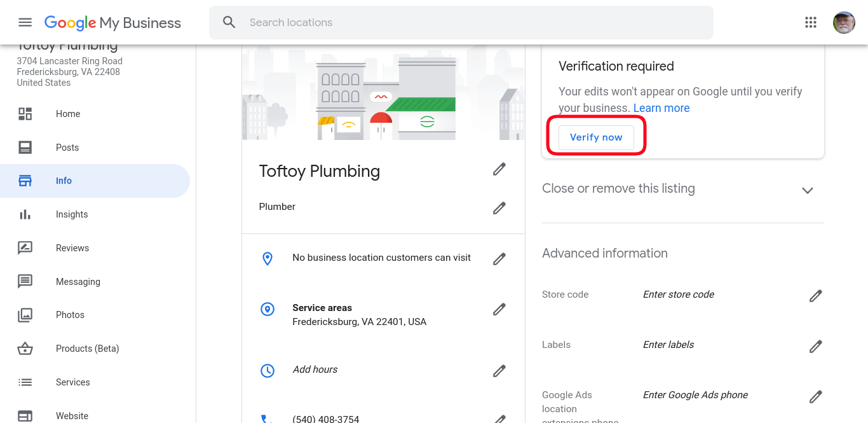Viewport: 868px width, 423px height.
Task: Click the location pin icon
Action: point(268,258)
